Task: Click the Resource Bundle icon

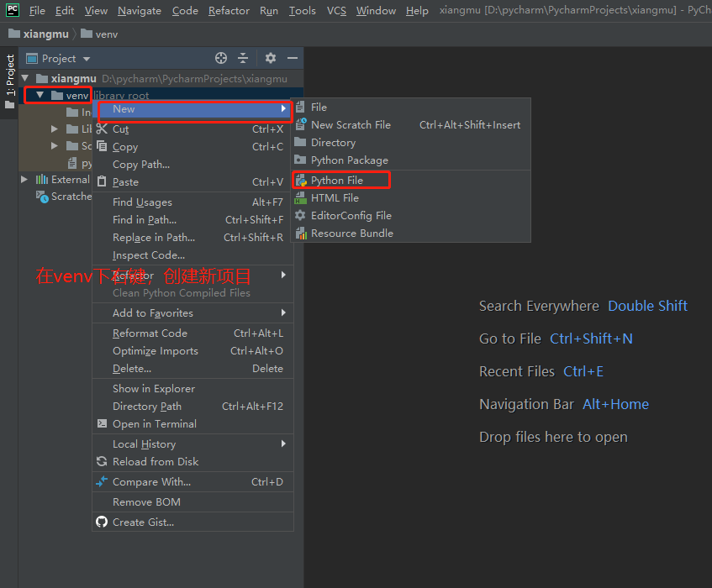Action: (x=301, y=234)
